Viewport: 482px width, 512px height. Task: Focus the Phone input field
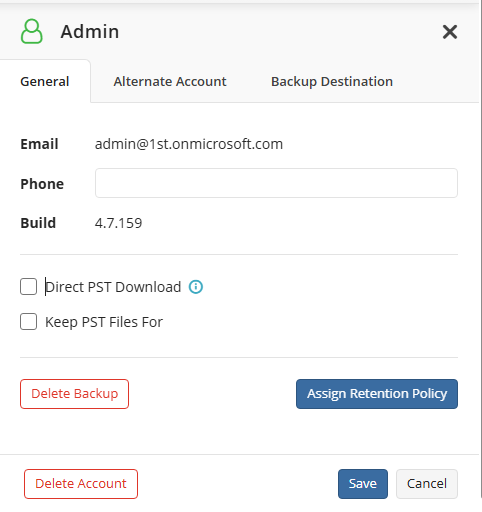pos(276,183)
